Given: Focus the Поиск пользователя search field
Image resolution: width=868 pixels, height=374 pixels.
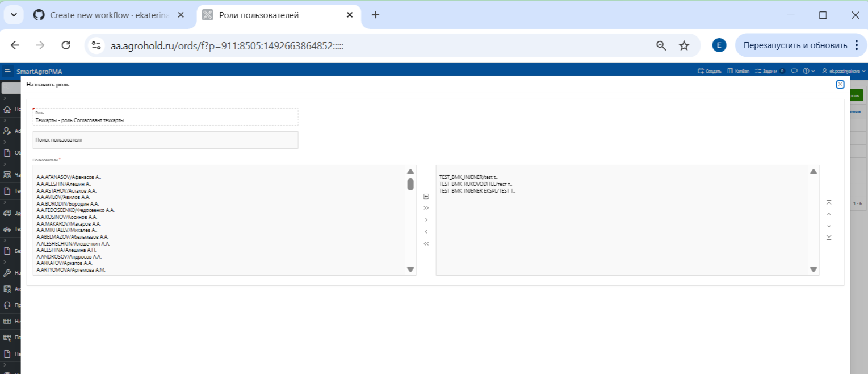Looking at the screenshot, I should [165, 140].
